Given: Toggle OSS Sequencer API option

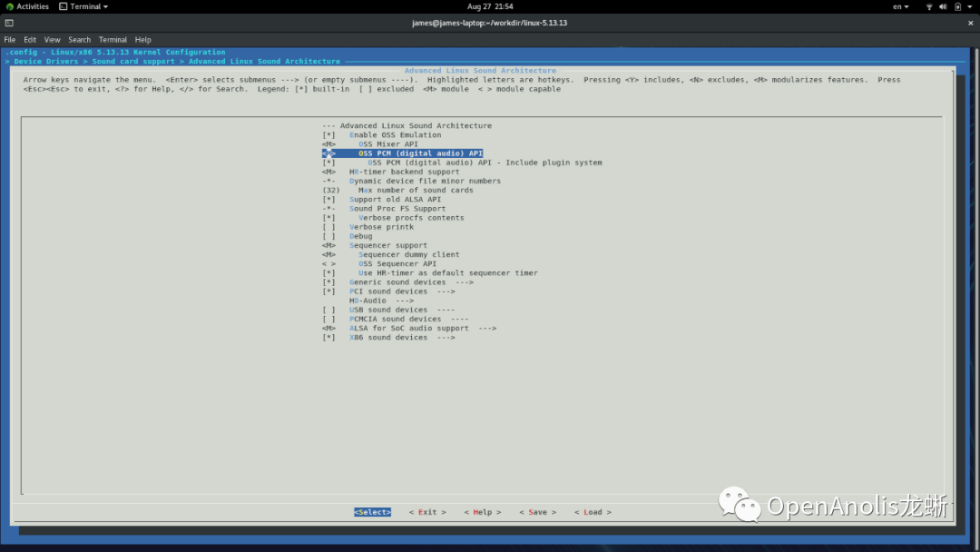Looking at the screenshot, I should click(379, 264).
